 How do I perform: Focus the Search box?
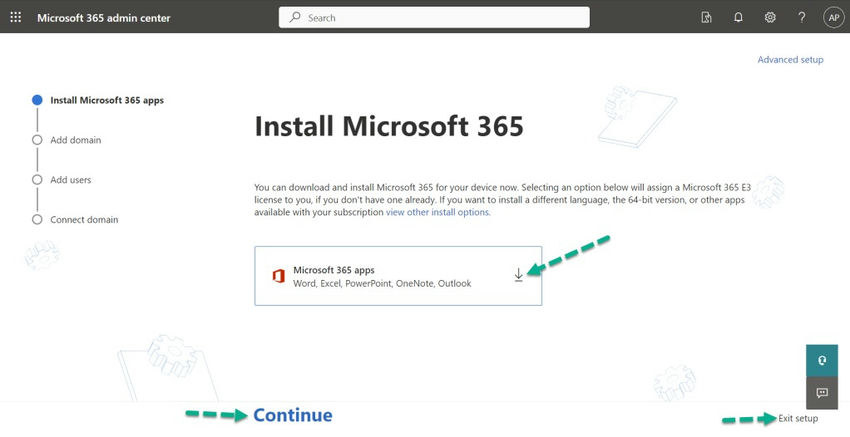tap(434, 17)
